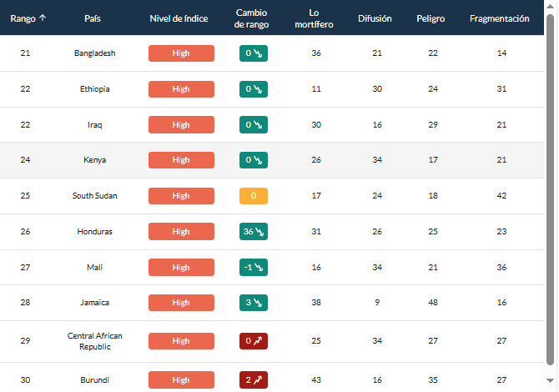Click Bangladesh's green rank change badge
Screen dimensions: 559x392
click(x=253, y=53)
